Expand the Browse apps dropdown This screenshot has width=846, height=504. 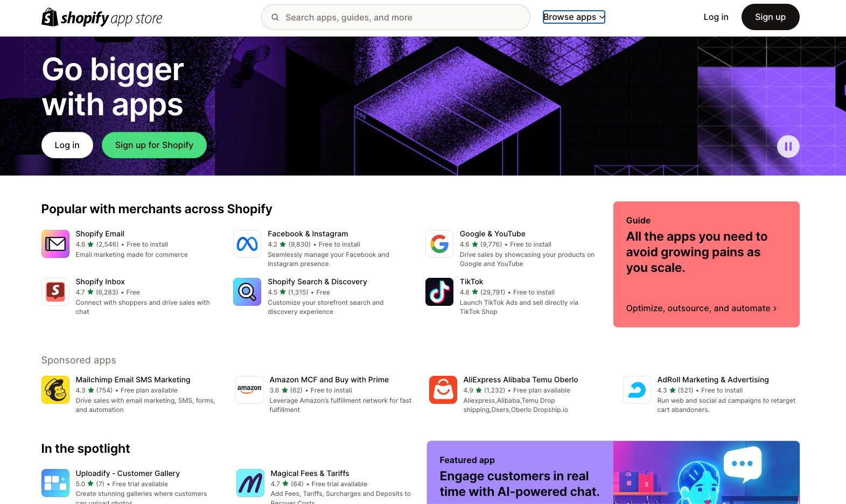click(574, 17)
